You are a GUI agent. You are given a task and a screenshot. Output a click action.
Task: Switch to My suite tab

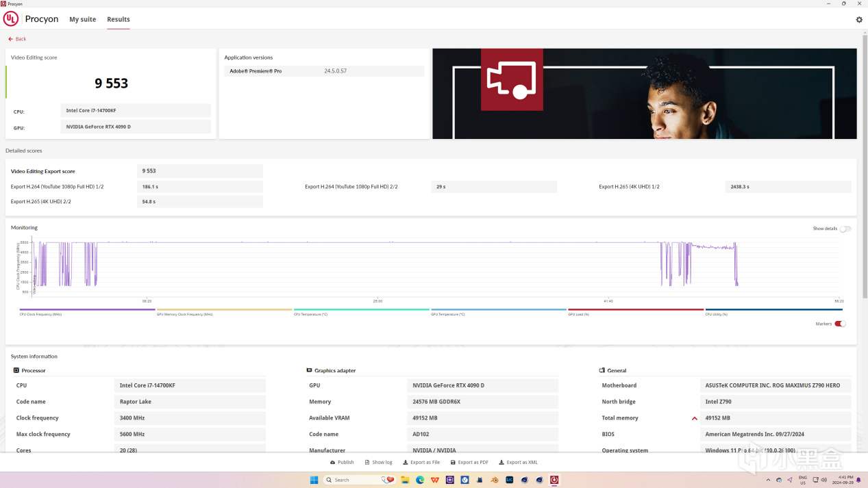point(83,19)
